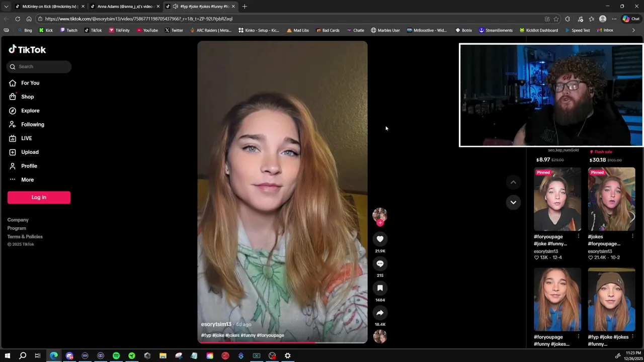Open the Settings gear in the taskbar

288,356
